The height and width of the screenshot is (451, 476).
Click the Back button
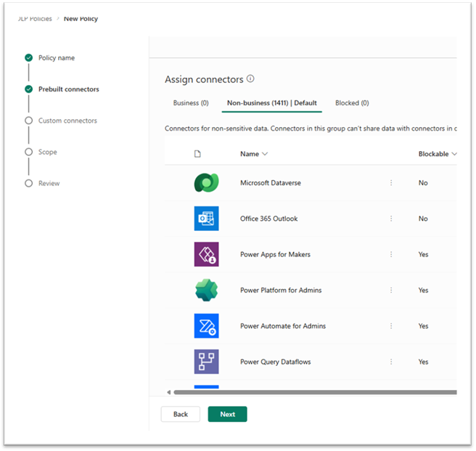pos(181,414)
